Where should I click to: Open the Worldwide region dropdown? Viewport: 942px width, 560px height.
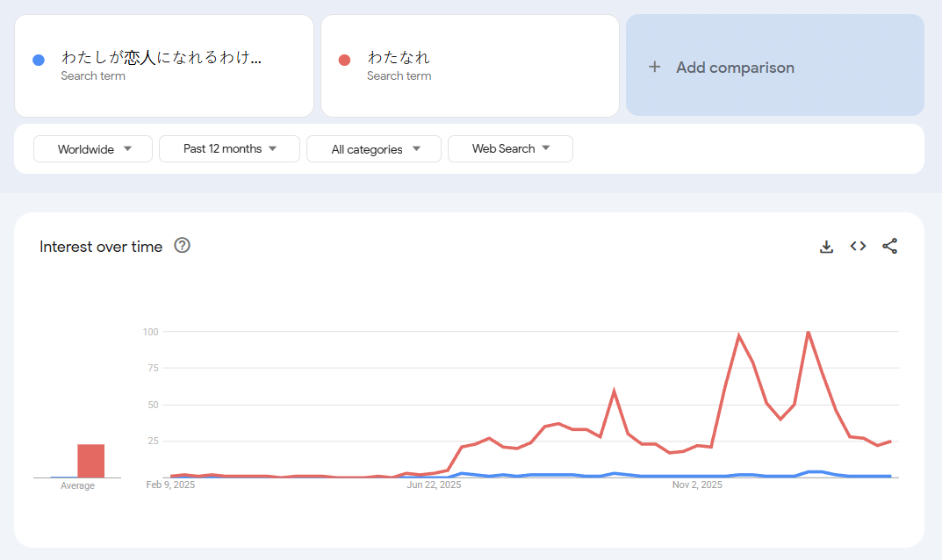(93, 149)
